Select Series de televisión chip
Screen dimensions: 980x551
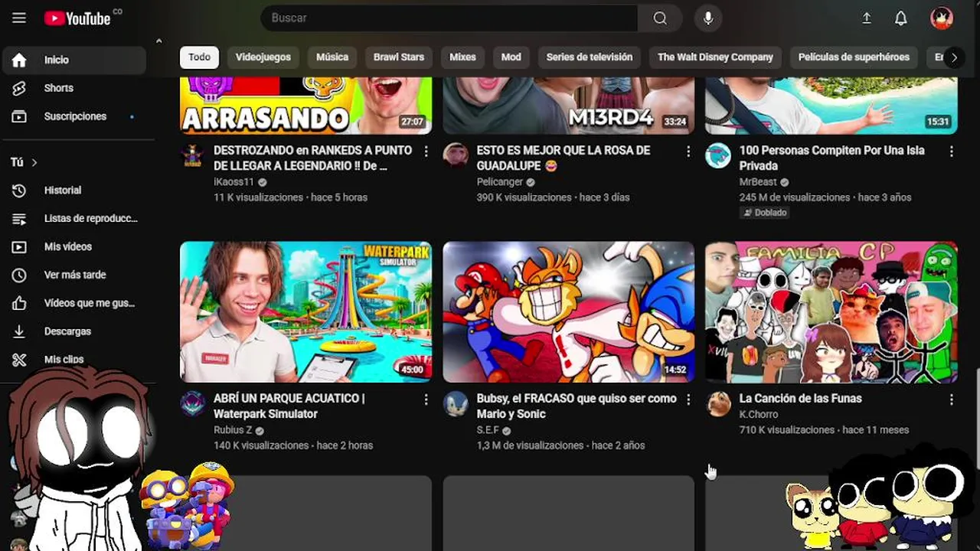tap(590, 57)
